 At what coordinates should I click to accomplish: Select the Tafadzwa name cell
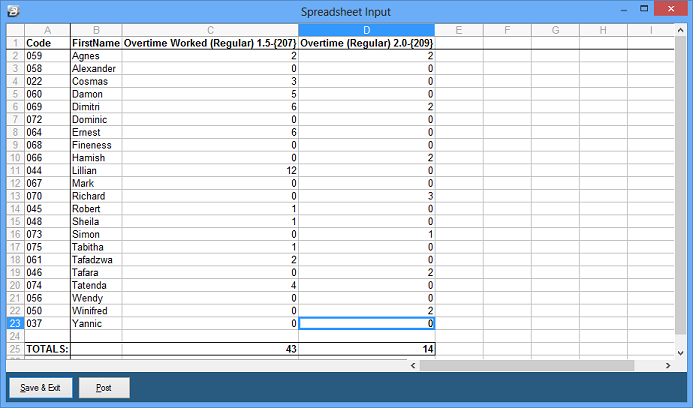[x=96, y=260]
